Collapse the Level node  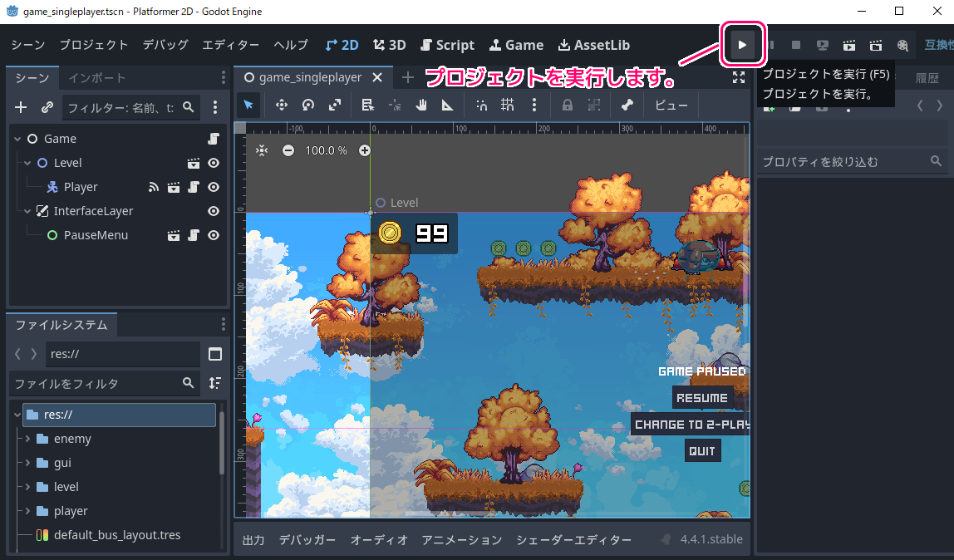(x=27, y=163)
